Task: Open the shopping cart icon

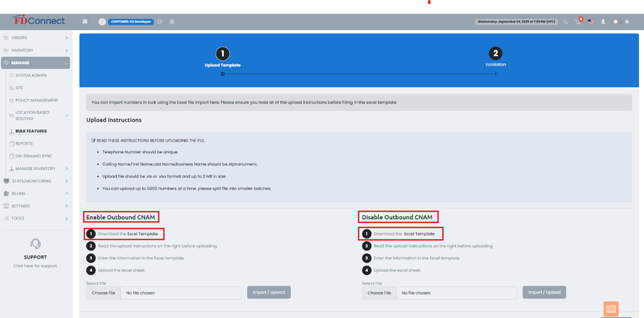Action: pyautogui.click(x=578, y=21)
